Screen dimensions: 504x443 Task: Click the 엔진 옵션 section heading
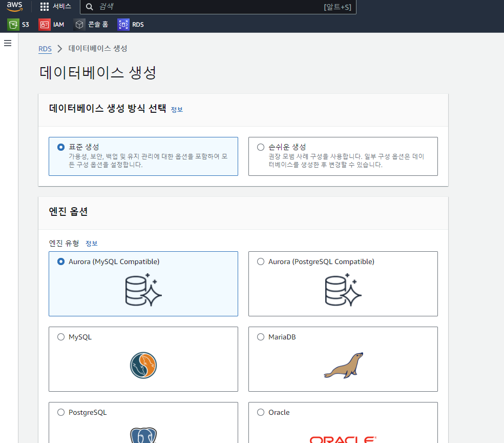click(x=68, y=211)
